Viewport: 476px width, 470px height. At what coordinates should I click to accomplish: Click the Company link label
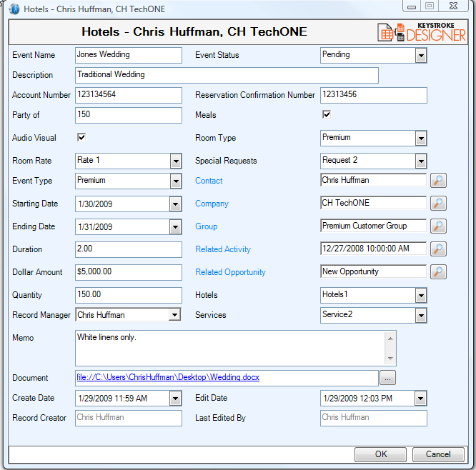tap(212, 204)
